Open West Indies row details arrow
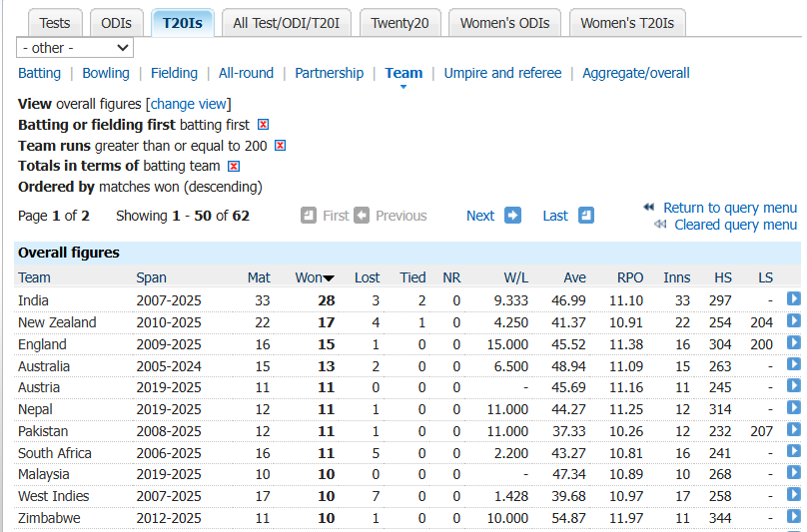 (794, 495)
